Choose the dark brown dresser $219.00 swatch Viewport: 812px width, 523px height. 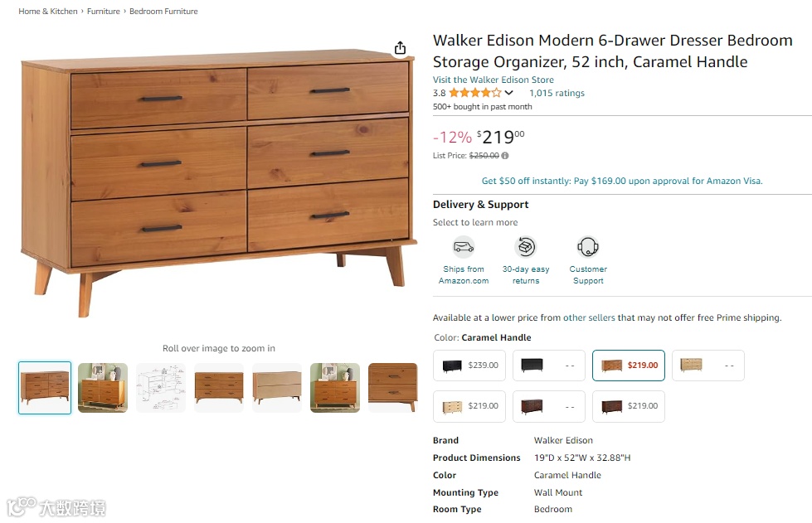pos(629,406)
